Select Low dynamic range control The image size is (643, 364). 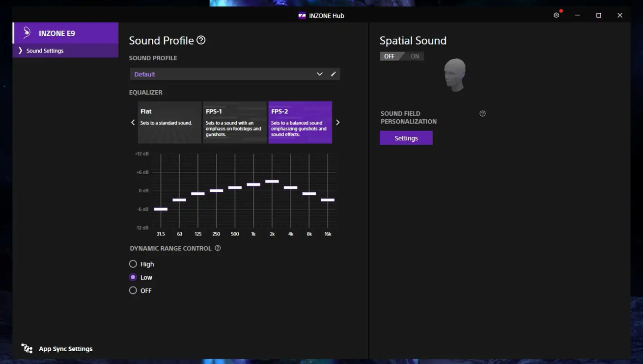pyautogui.click(x=133, y=277)
